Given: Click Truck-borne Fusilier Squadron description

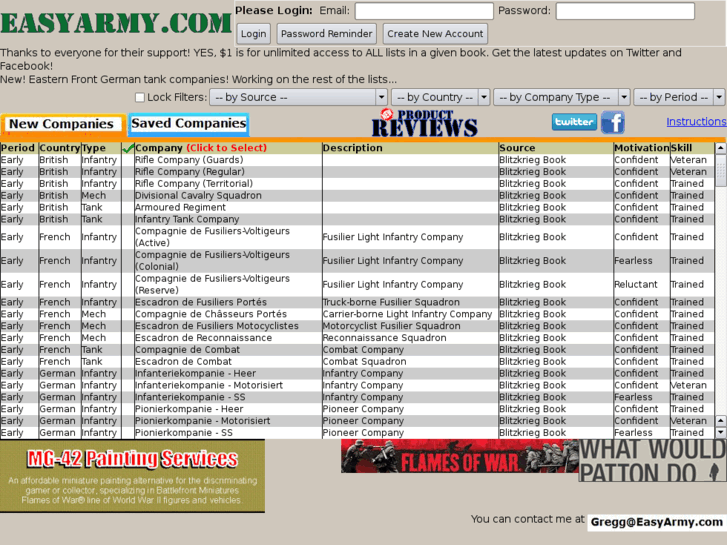Looking at the screenshot, I should click(391, 302).
